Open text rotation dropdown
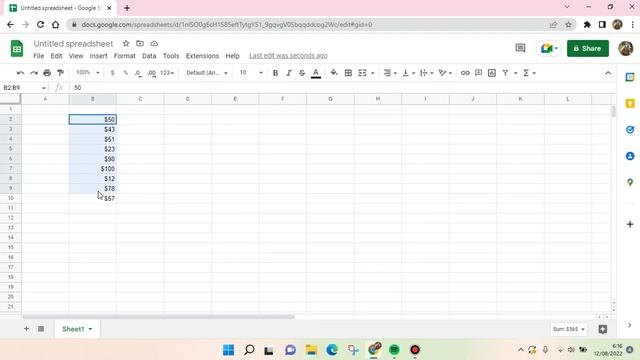The width and height of the screenshot is (640, 360). click(x=445, y=73)
